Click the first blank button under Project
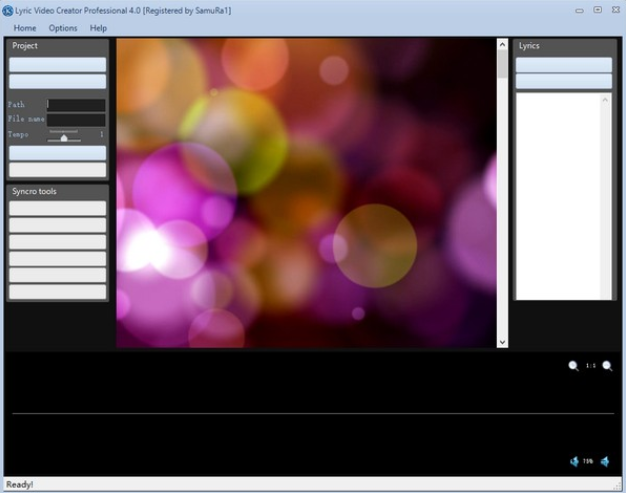This screenshot has width=626, height=493. (57, 65)
